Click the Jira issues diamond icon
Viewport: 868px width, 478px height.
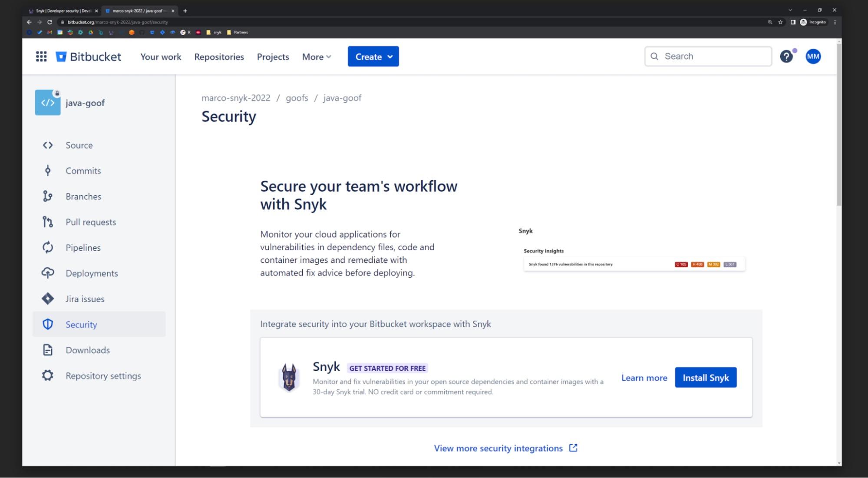point(47,299)
